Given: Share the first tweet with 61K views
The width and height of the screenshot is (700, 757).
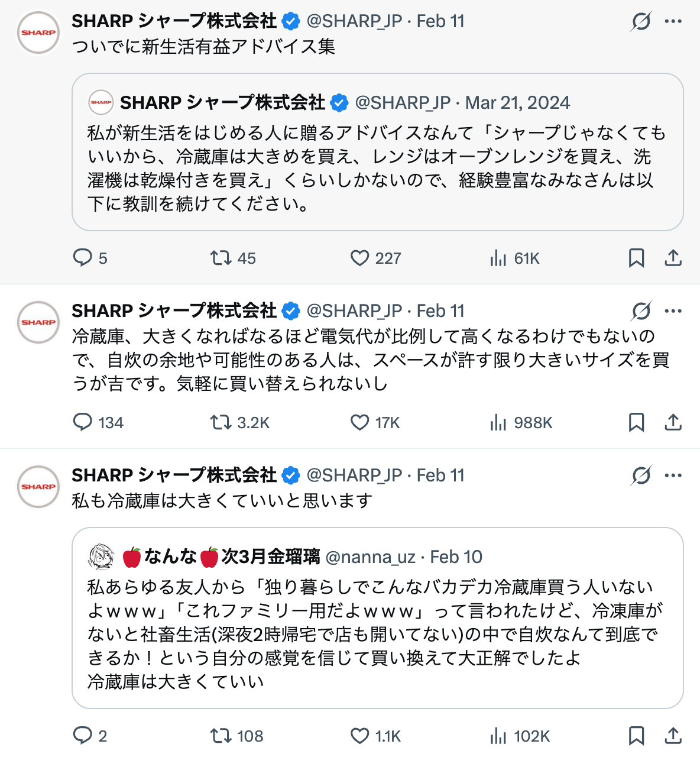Looking at the screenshot, I should point(673,258).
